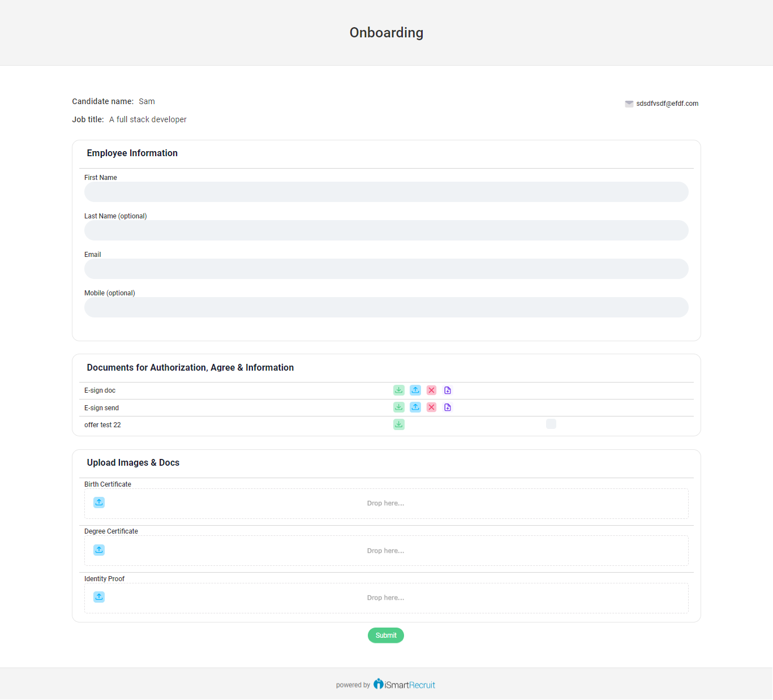The width and height of the screenshot is (773, 700).
Task: Remove the E-sign doc file with red X
Action: point(431,390)
